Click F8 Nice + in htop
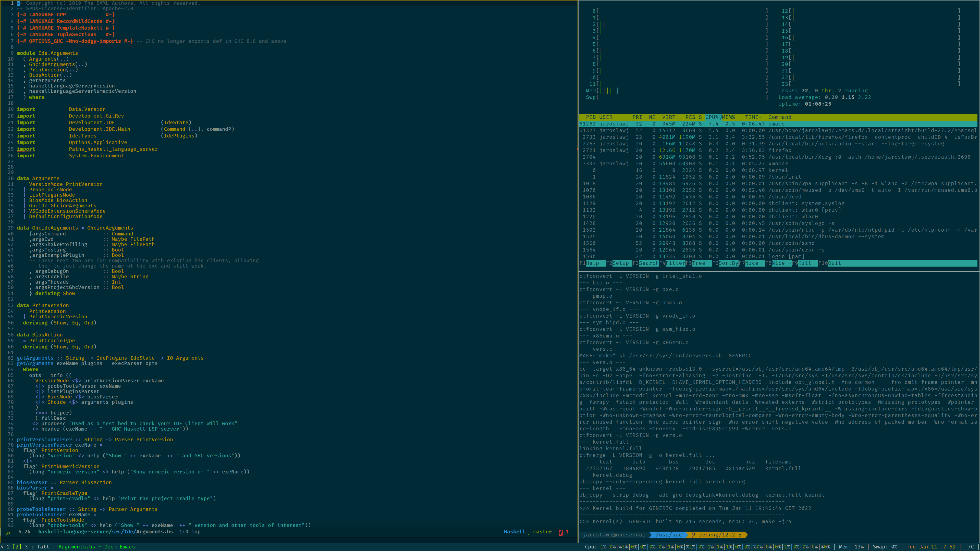The height and width of the screenshot is (551, 980). [778, 263]
